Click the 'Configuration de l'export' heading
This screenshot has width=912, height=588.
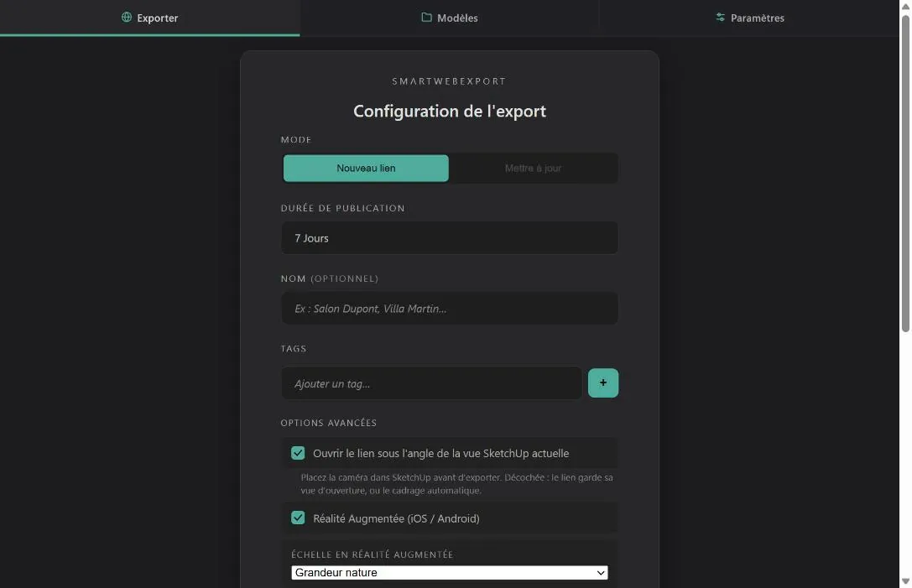click(x=450, y=111)
